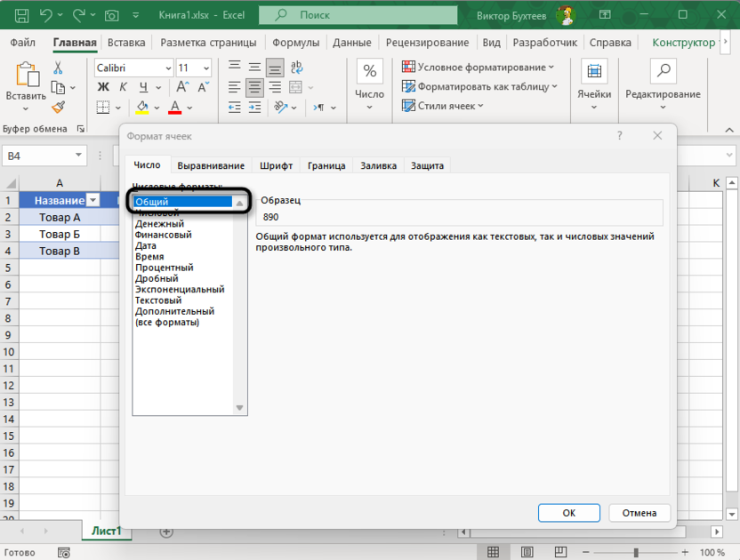Click the Save icon in title bar
This screenshot has width=740, height=560.
click(x=21, y=16)
